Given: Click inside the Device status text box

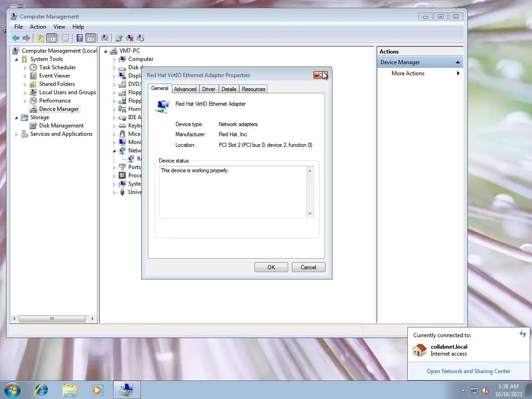Looking at the screenshot, I should pos(233,192).
